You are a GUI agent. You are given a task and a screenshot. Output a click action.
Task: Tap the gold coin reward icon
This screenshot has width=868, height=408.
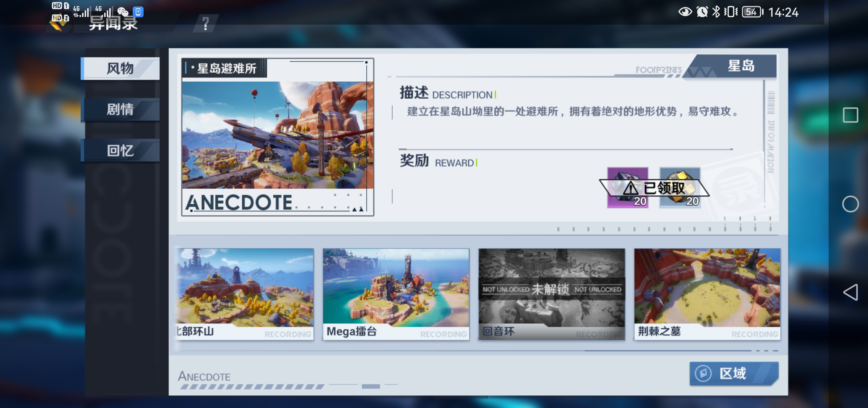point(680,187)
